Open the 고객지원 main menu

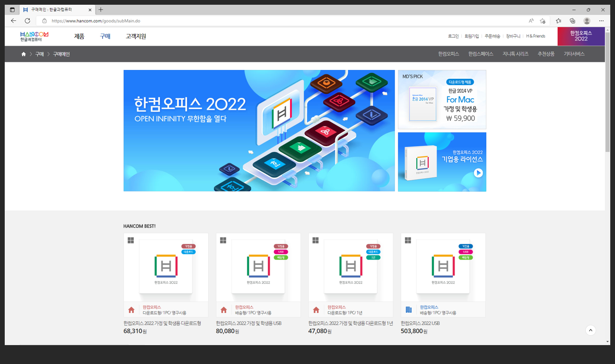pos(136,36)
